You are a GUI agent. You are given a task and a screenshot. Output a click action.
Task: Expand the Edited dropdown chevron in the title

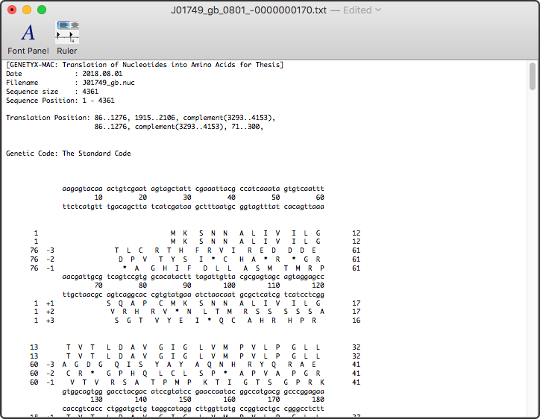point(378,10)
